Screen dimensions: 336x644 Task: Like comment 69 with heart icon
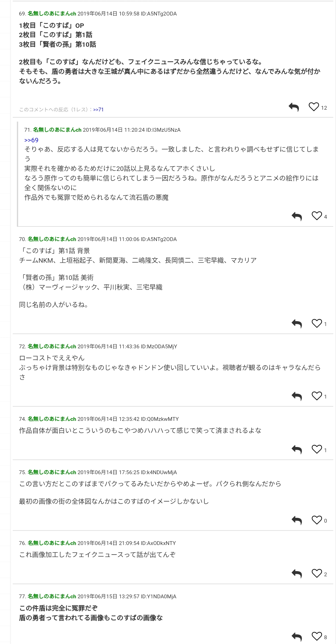[x=314, y=107]
